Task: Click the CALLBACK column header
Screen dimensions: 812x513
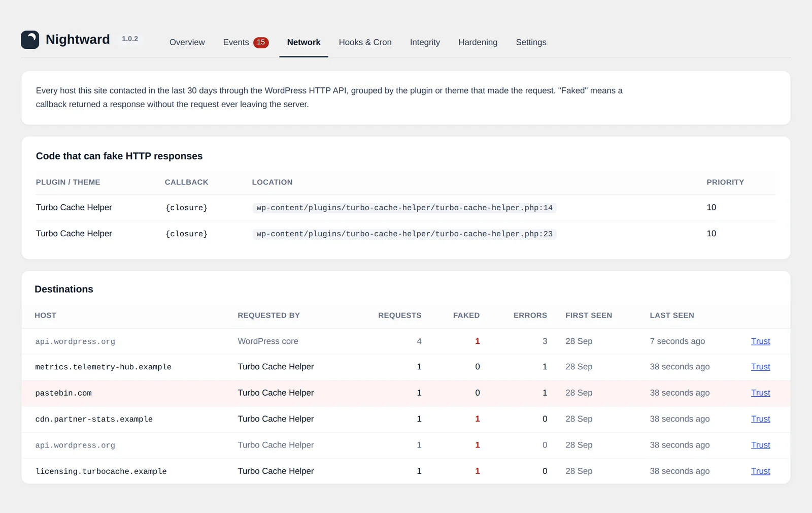Action: point(186,182)
